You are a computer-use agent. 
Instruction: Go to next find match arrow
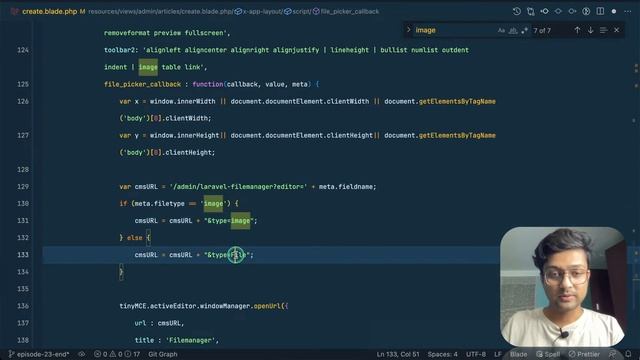[590, 30]
